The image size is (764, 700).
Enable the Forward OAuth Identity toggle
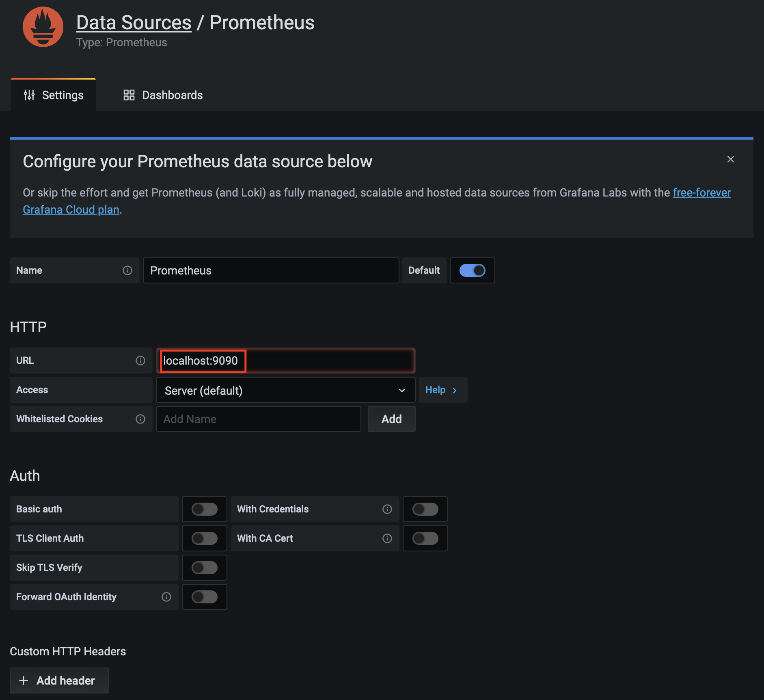pos(205,597)
